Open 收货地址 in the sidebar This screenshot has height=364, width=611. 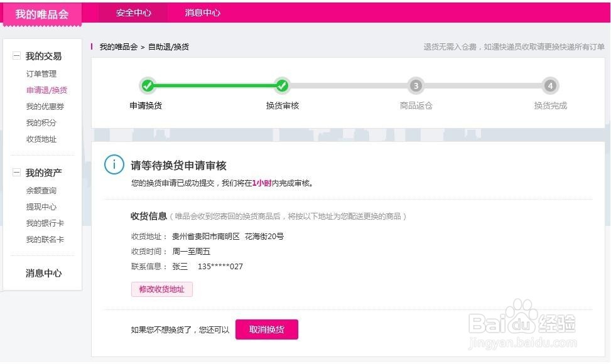[x=41, y=139]
